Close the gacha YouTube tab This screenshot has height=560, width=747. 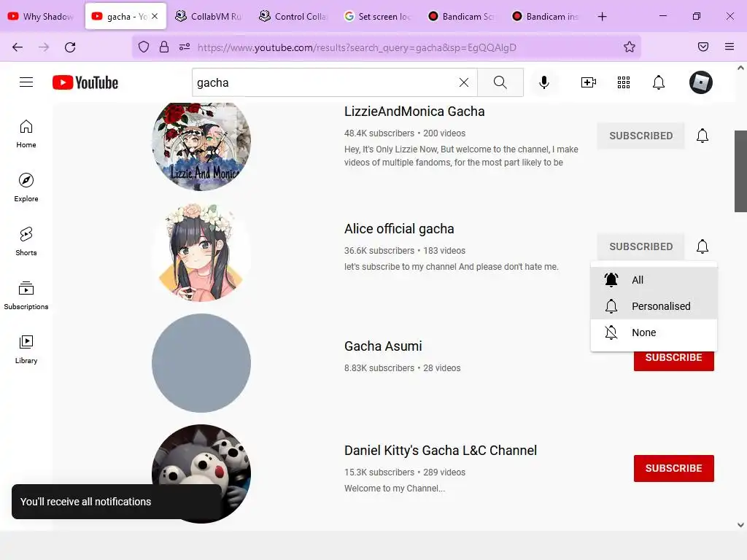coord(155,16)
